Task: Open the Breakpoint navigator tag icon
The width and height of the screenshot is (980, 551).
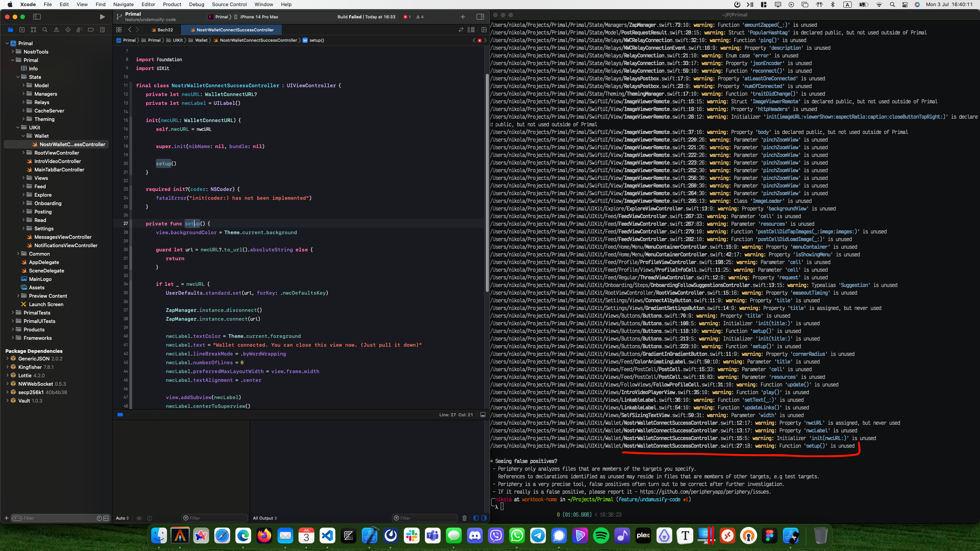Action: pos(91,29)
